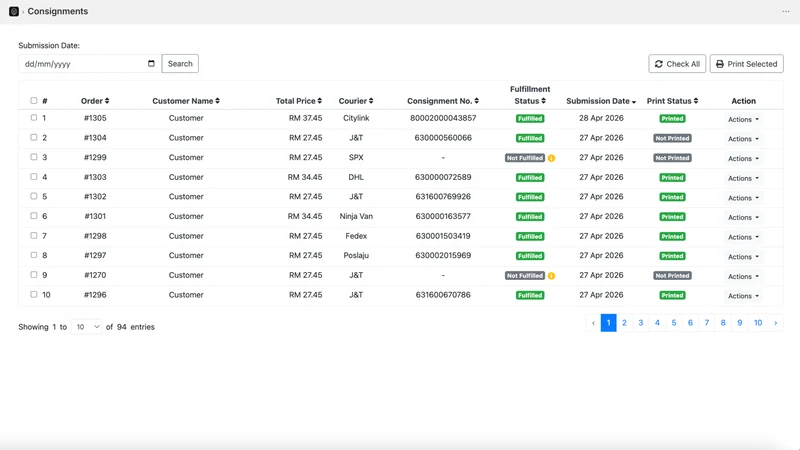Open Actions dropdown for order #1304
Image resolution: width=800 pixels, height=450 pixels.
743,139
